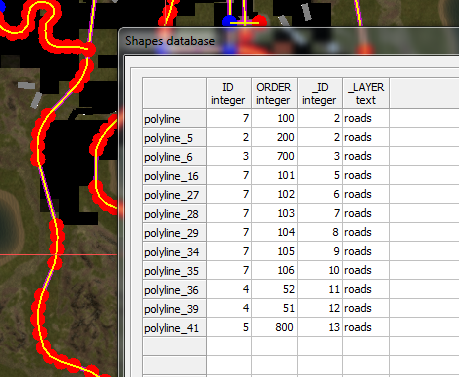Screen dimensions: 459x377
Task: Select the polyline_5 row header
Action: [x=174, y=137]
